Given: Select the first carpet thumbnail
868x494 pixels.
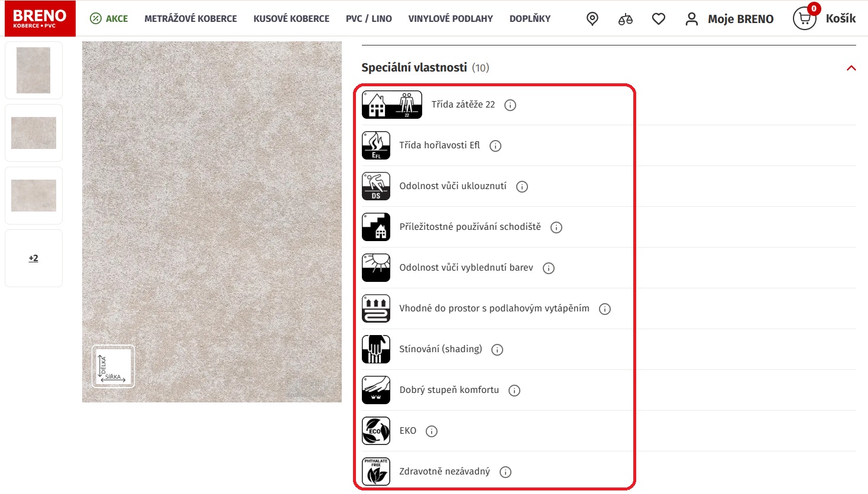Looking at the screenshot, I should click(34, 70).
